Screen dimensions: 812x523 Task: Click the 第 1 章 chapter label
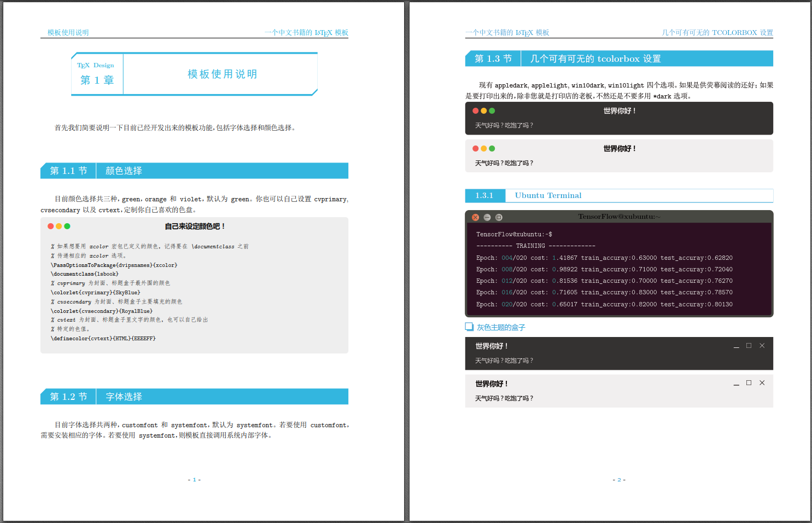click(x=97, y=80)
